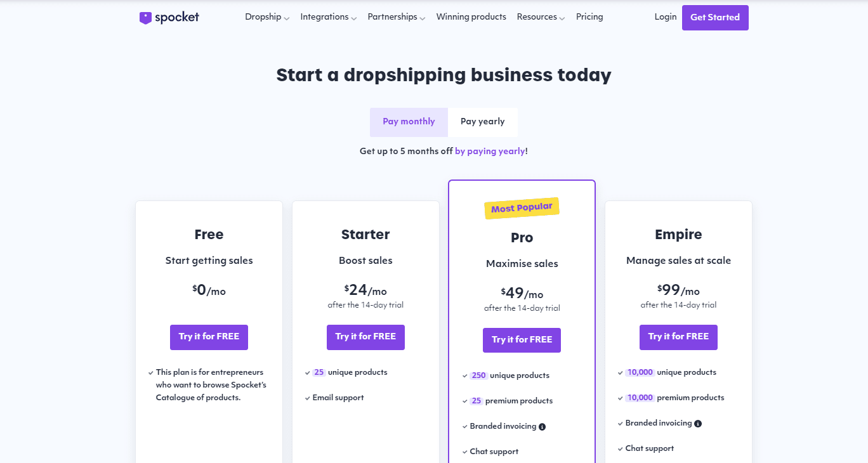The image size is (868, 463).
Task: Click Pro plan Branded invoicing info icon
Action: tap(542, 427)
